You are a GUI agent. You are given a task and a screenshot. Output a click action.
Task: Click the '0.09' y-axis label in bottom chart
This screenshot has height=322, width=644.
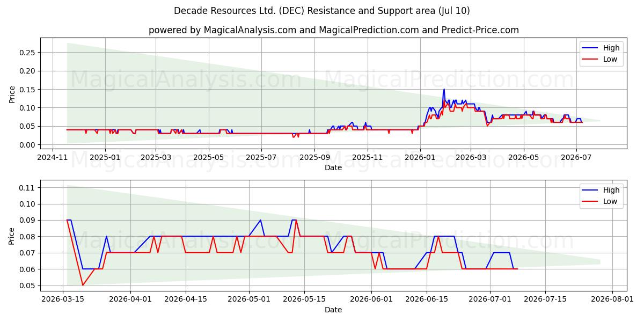27,221
